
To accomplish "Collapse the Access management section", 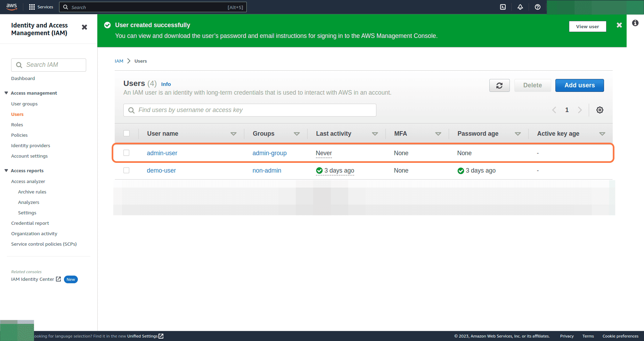I will click(6, 93).
